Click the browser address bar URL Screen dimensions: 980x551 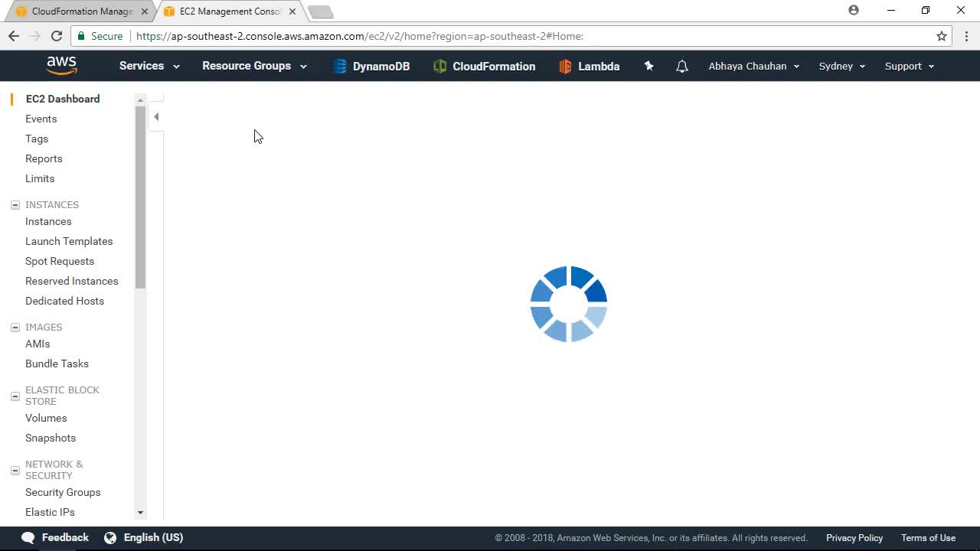click(360, 36)
